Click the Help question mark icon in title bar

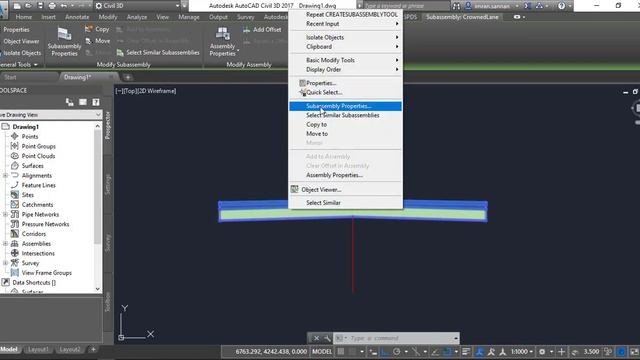pos(562,6)
